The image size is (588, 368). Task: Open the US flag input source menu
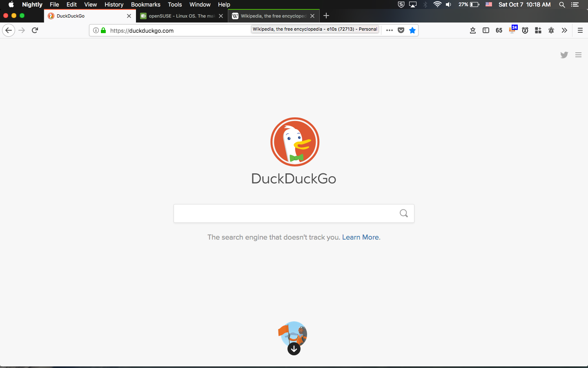[x=489, y=4]
